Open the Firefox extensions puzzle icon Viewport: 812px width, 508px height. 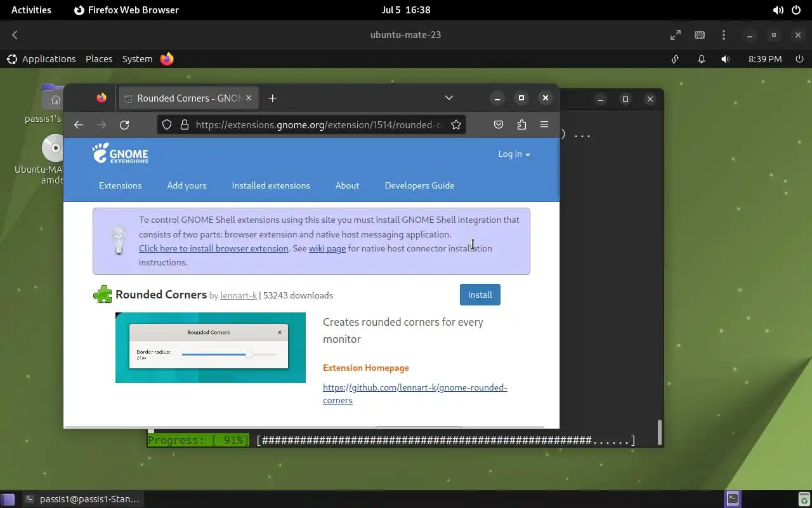click(521, 124)
